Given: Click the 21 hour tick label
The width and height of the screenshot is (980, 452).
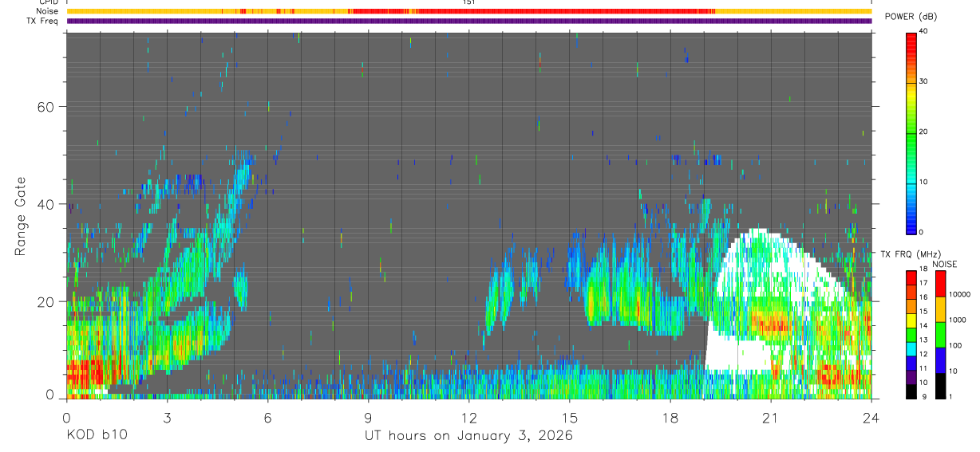Looking at the screenshot, I should point(771,418).
